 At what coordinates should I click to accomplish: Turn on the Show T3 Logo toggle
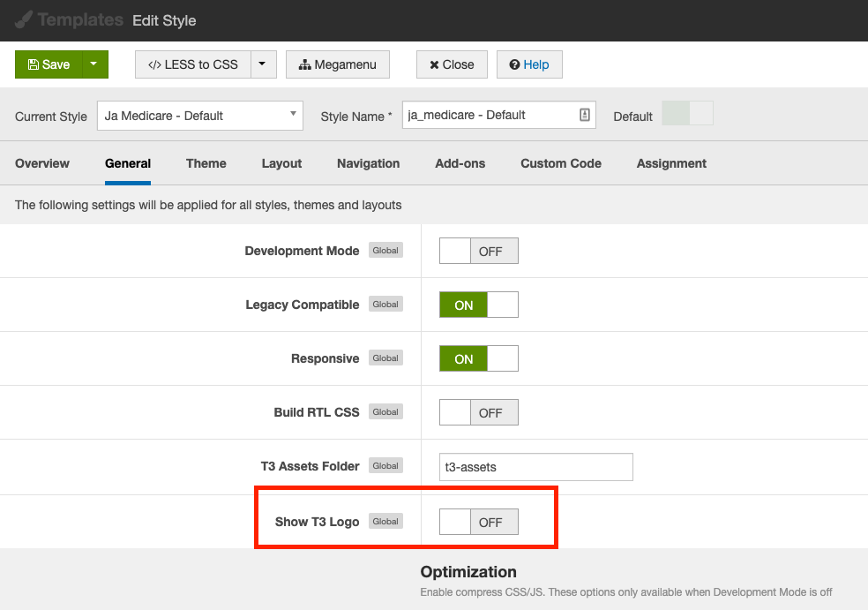coord(479,522)
